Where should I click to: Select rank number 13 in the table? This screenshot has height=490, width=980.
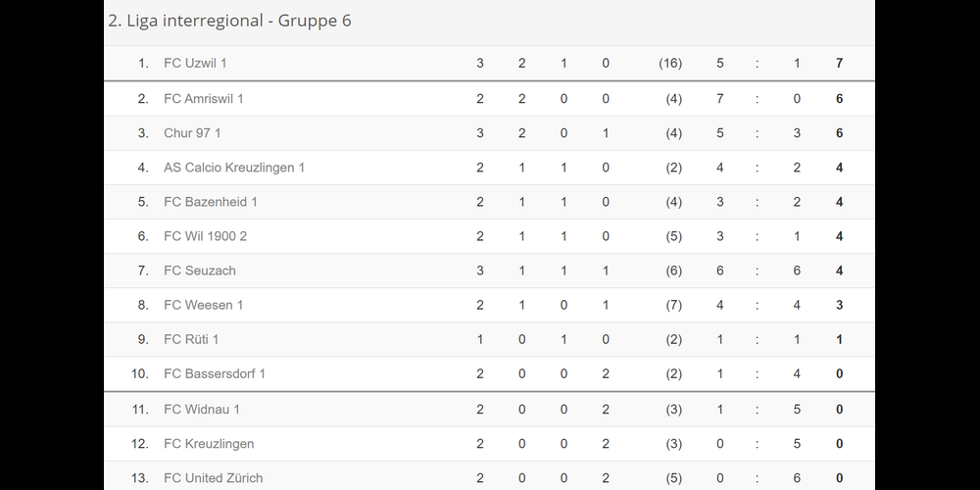pos(139,478)
